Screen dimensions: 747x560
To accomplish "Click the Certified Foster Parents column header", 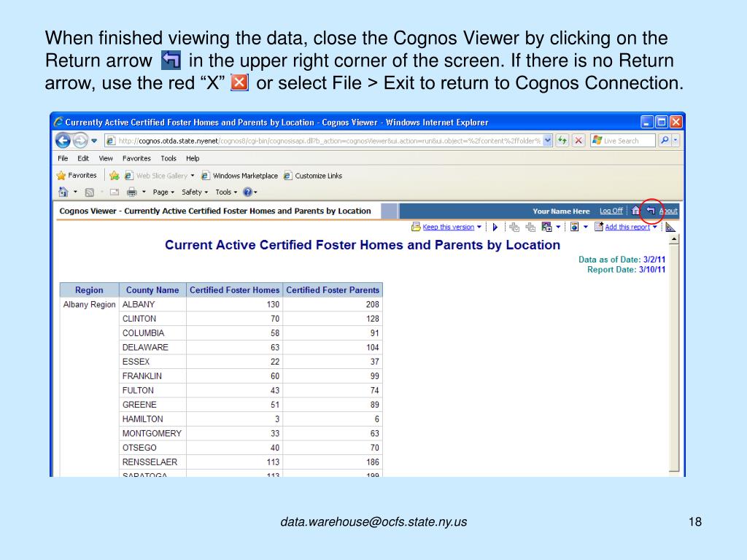I will click(333, 290).
